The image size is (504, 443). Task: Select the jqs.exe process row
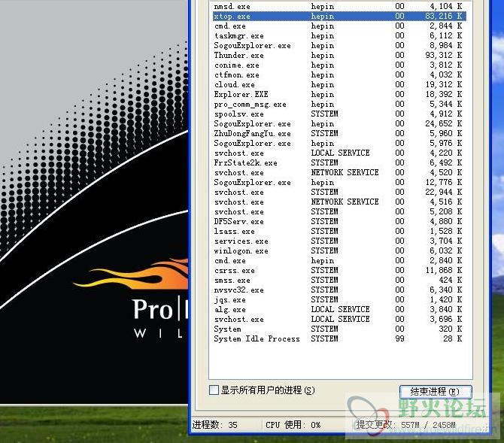pos(339,299)
